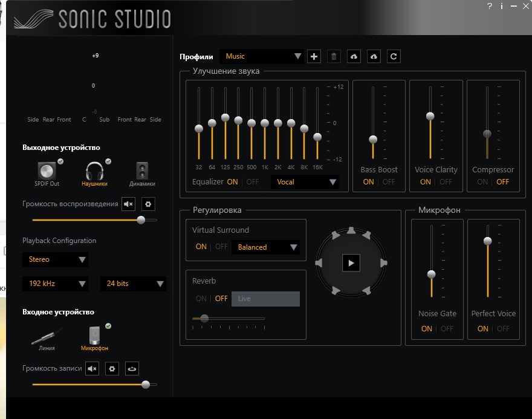This screenshot has height=419, width=532.
Task: Click the Voice Clarity level knob
Action: (x=430, y=116)
